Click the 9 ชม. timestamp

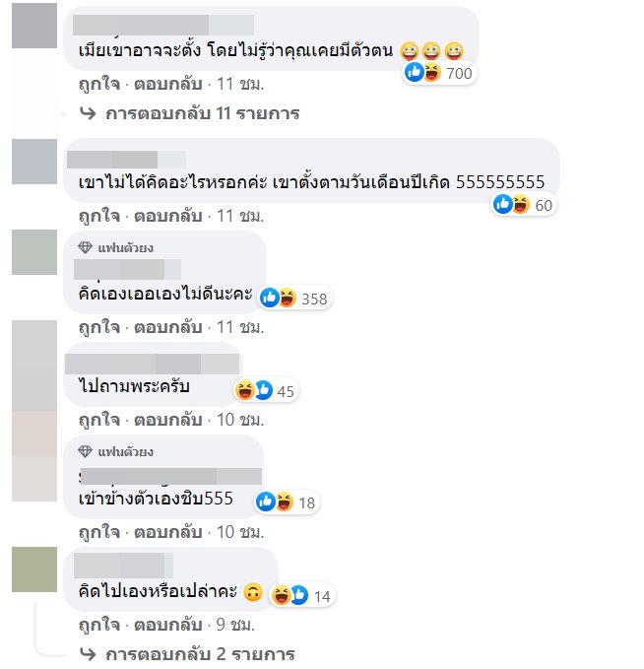pyautogui.click(x=235, y=625)
